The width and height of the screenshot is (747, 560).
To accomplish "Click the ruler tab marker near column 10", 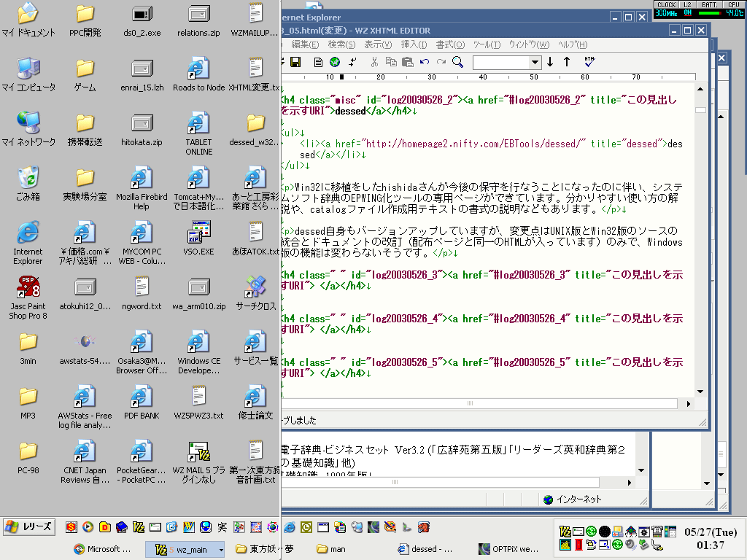I will point(341,77).
